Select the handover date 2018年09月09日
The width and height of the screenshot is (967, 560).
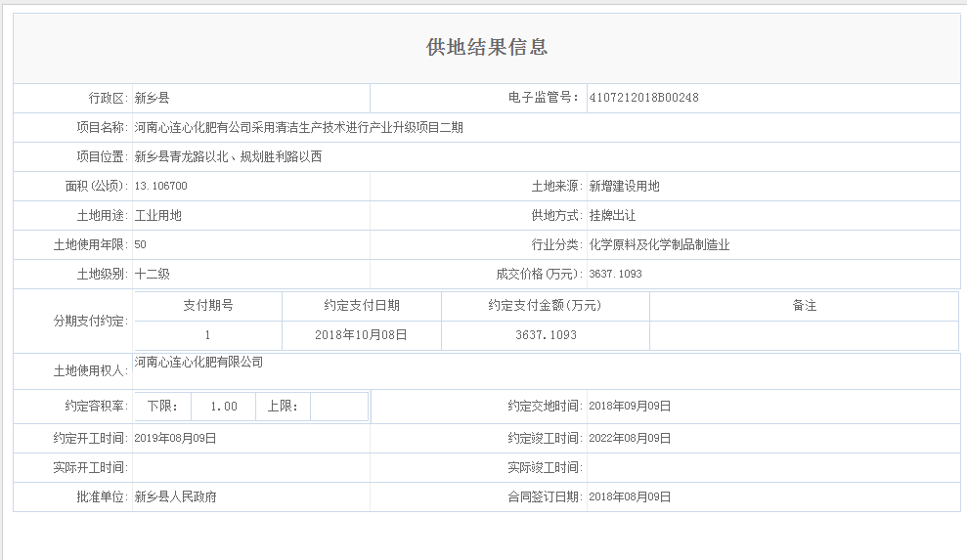[630, 406]
